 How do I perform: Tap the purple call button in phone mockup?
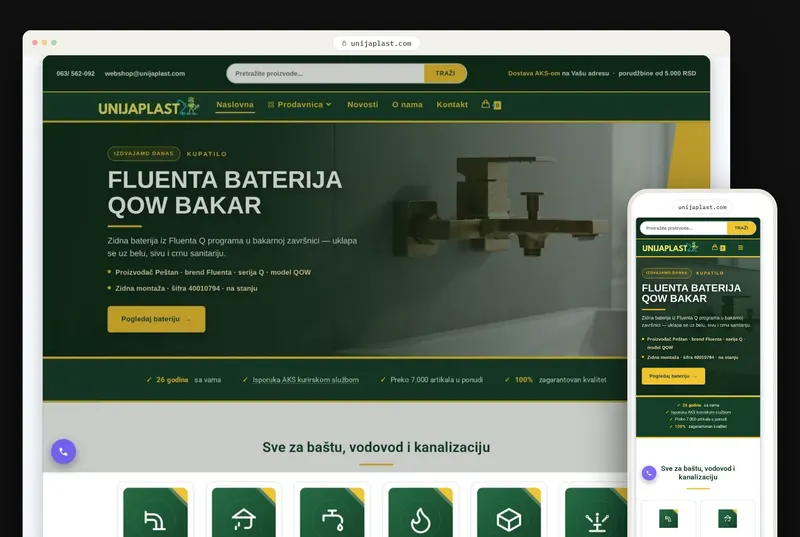tap(649, 473)
